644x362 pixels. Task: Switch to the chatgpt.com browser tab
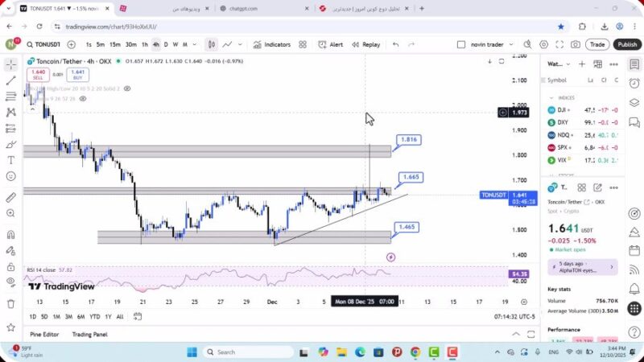243,8
